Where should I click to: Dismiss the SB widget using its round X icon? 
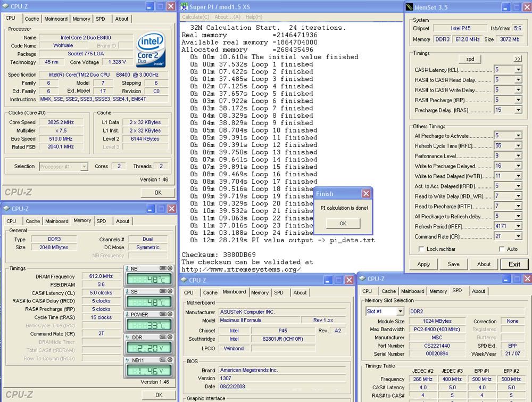170,291
